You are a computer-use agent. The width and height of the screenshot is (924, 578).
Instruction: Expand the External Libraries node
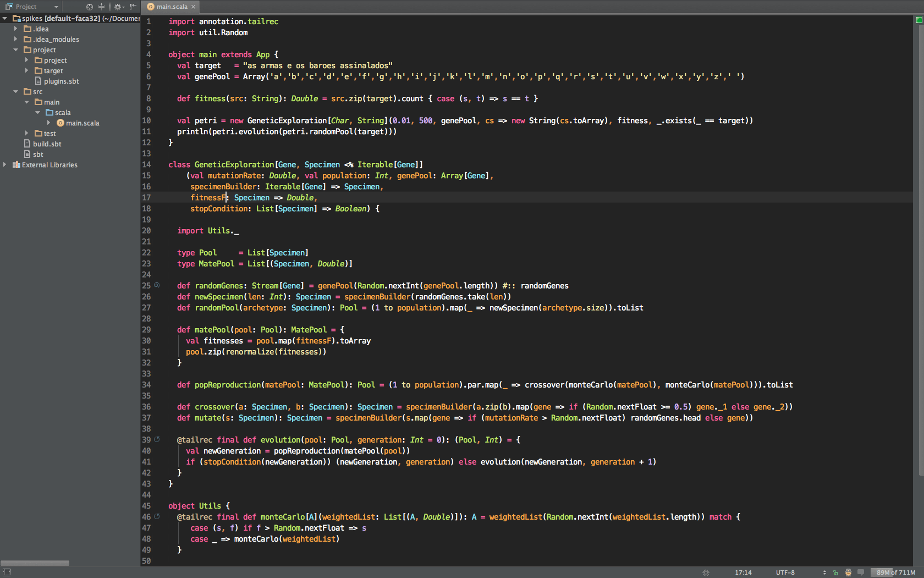pyautogui.click(x=5, y=165)
